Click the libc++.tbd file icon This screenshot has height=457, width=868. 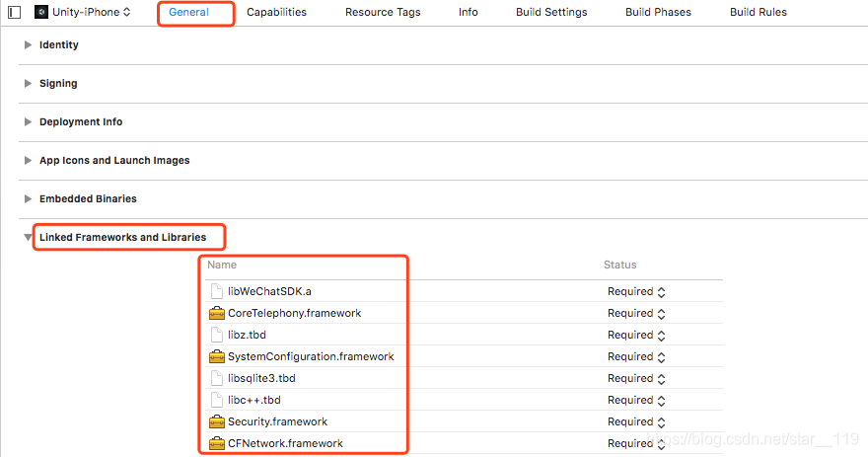(216, 400)
